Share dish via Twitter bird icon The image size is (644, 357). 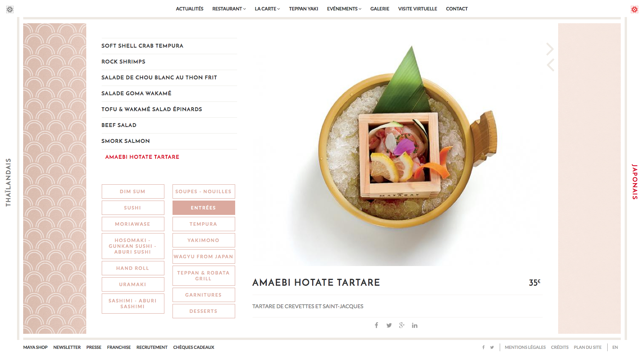point(389,325)
